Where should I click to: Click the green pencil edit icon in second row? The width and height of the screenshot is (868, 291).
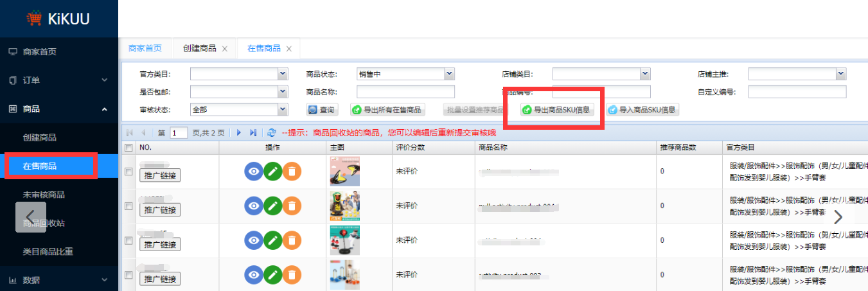tap(273, 206)
